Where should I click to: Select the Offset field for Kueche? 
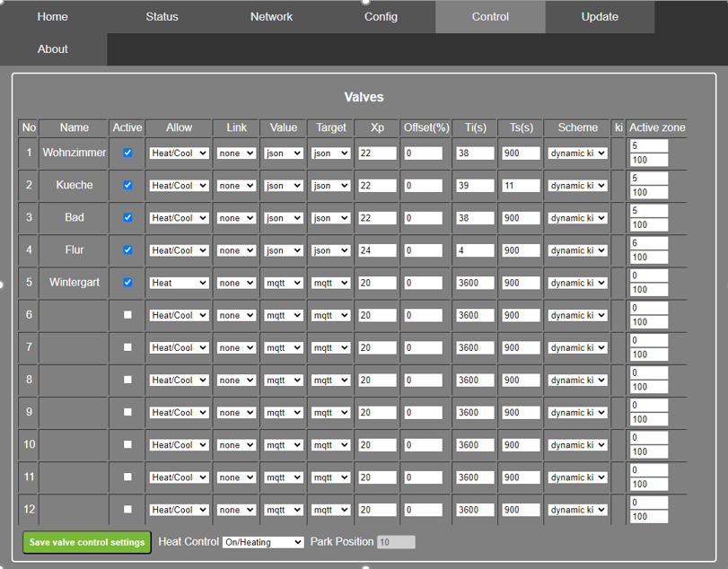424,186
